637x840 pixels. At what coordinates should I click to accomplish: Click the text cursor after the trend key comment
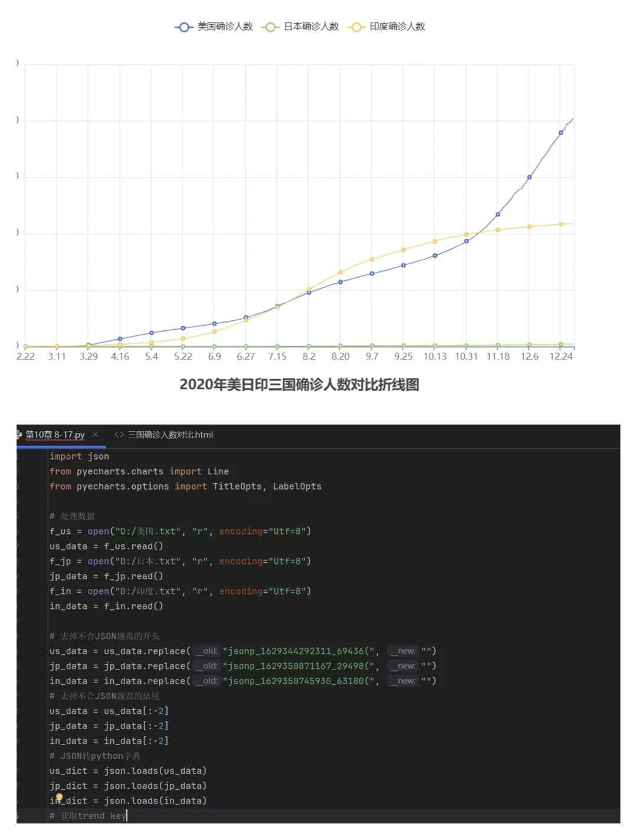point(125,815)
